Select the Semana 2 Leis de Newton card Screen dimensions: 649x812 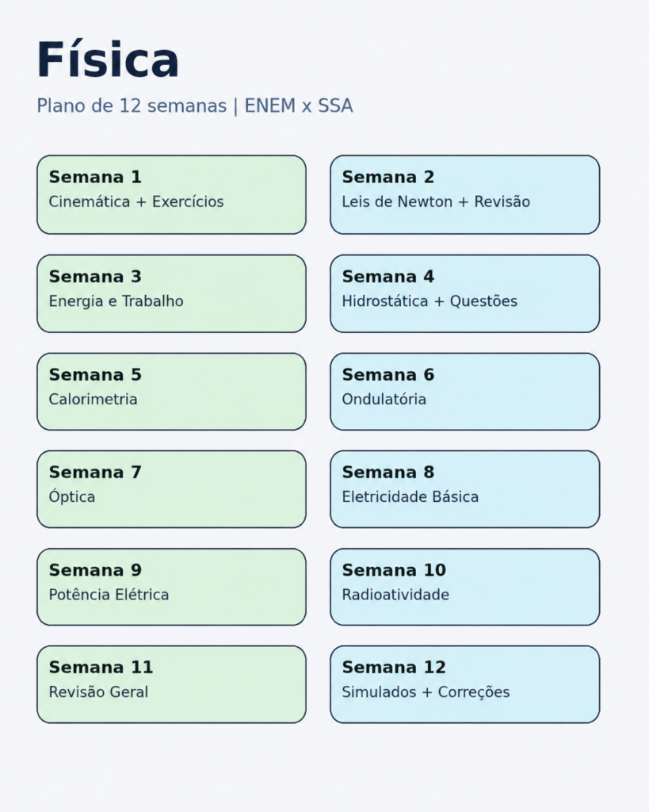click(464, 195)
